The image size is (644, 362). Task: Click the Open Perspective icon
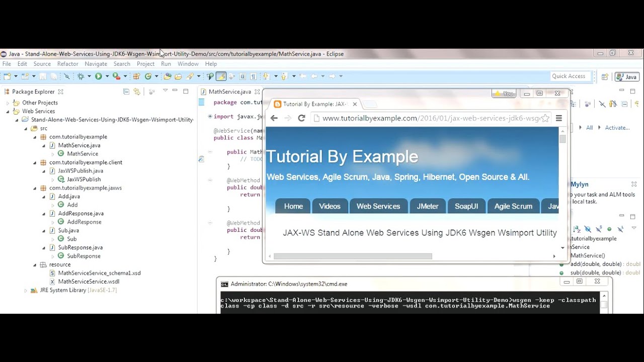(x=605, y=77)
